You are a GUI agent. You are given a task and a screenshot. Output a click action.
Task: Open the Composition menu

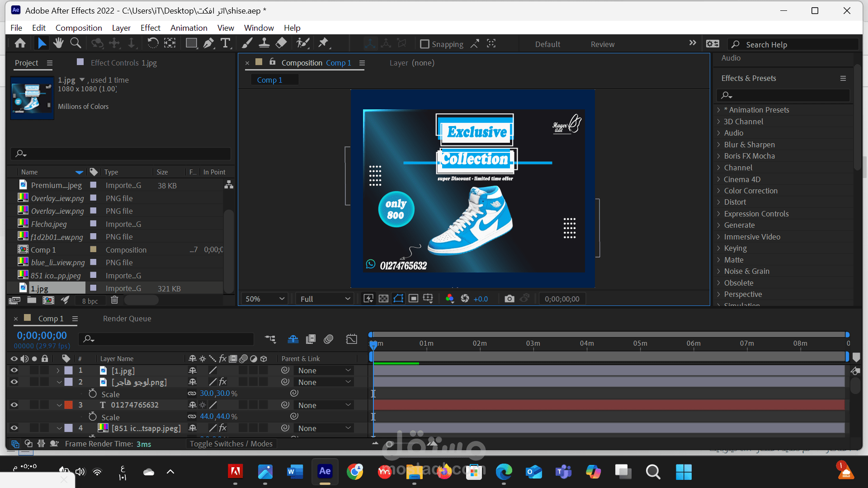pyautogui.click(x=79, y=28)
